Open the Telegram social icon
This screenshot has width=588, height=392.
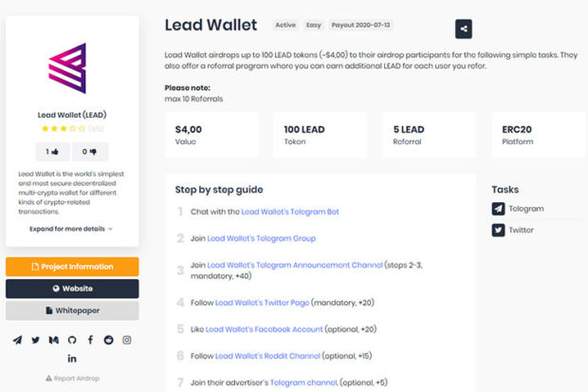pyautogui.click(x=17, y=340)
